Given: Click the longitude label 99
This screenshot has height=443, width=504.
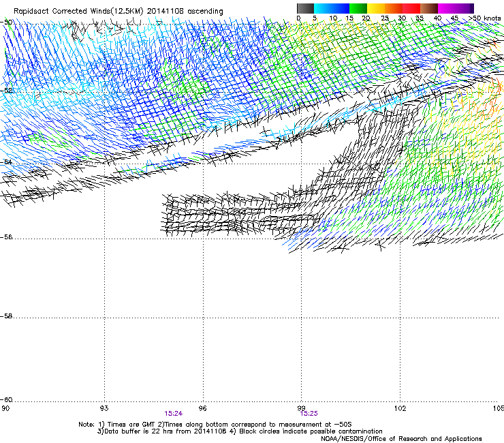Looking at the screenshot, I should (x=301, y=408).
